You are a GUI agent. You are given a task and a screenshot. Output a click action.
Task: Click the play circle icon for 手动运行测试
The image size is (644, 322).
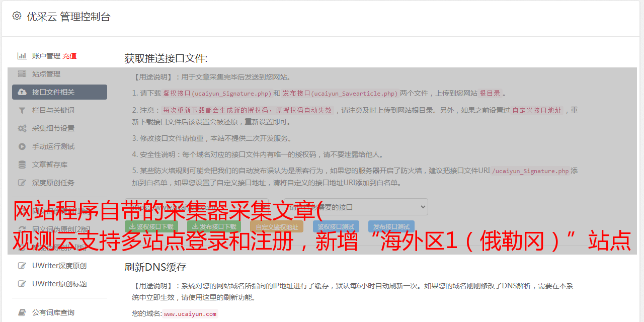[22, 146]
